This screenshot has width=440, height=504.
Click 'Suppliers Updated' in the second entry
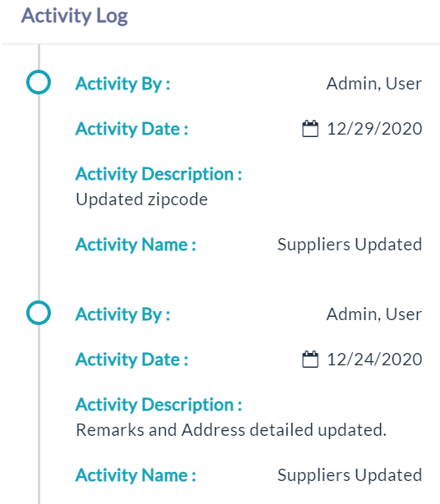(350, 475)
